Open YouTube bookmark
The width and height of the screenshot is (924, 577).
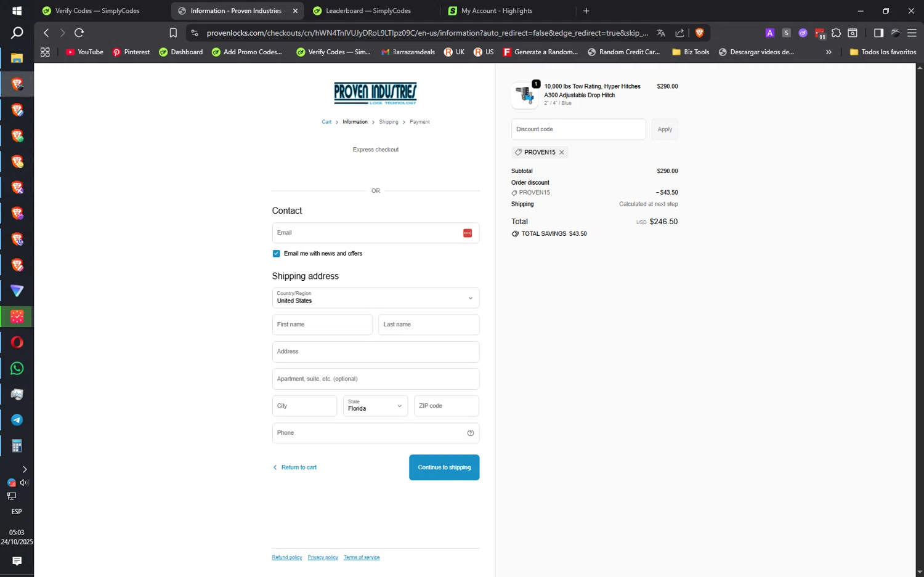coord(84,52)
